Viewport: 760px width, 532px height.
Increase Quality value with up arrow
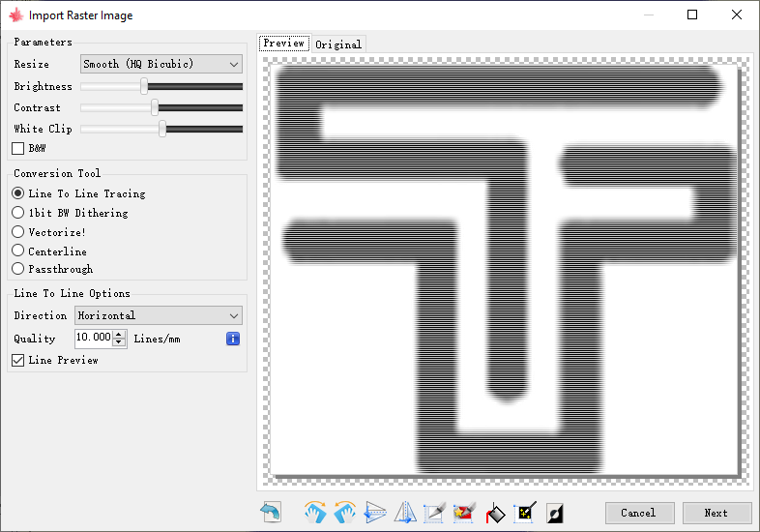[x=119, y=334]
